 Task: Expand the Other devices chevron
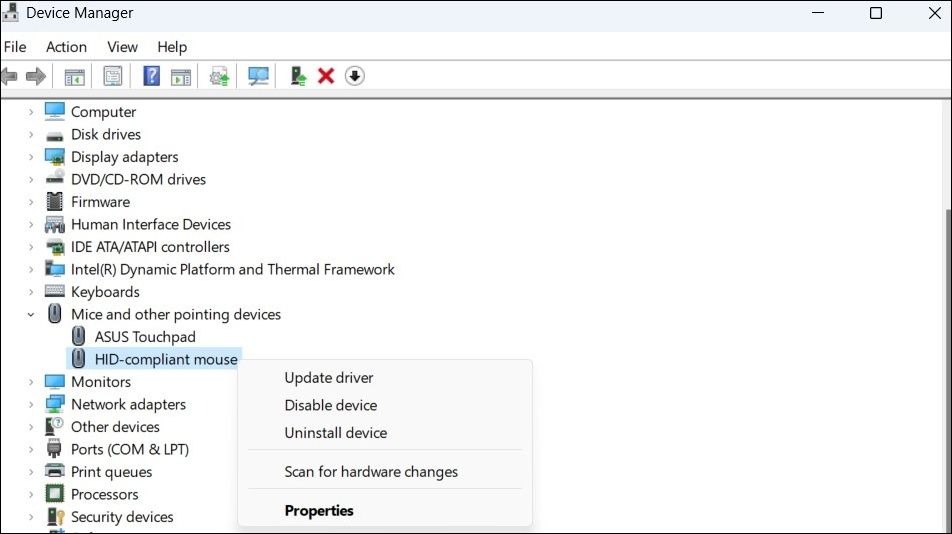pos(31,427)
